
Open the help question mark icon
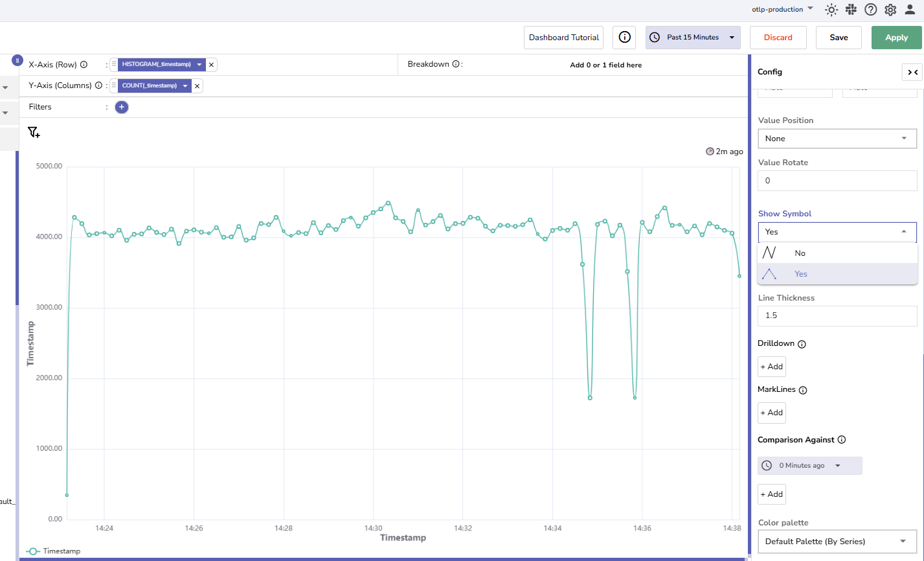coord(871,10)
